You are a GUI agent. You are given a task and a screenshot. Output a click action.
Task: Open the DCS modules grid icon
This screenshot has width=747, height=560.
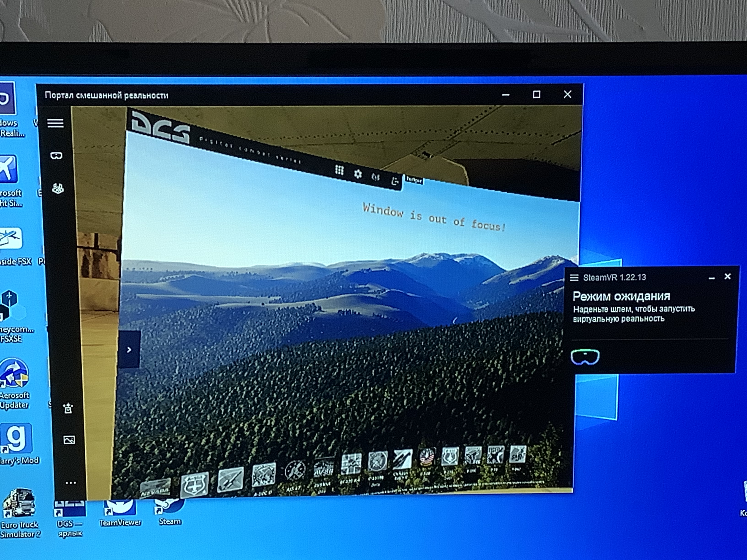click(339, 170)
